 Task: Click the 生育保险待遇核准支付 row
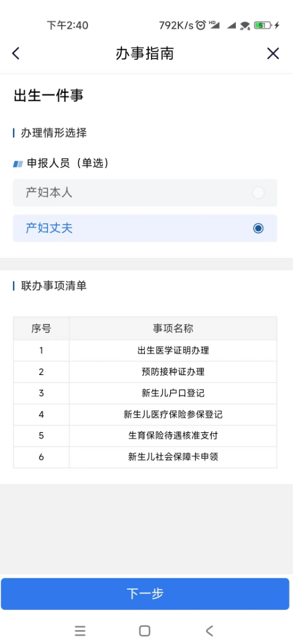145,436
